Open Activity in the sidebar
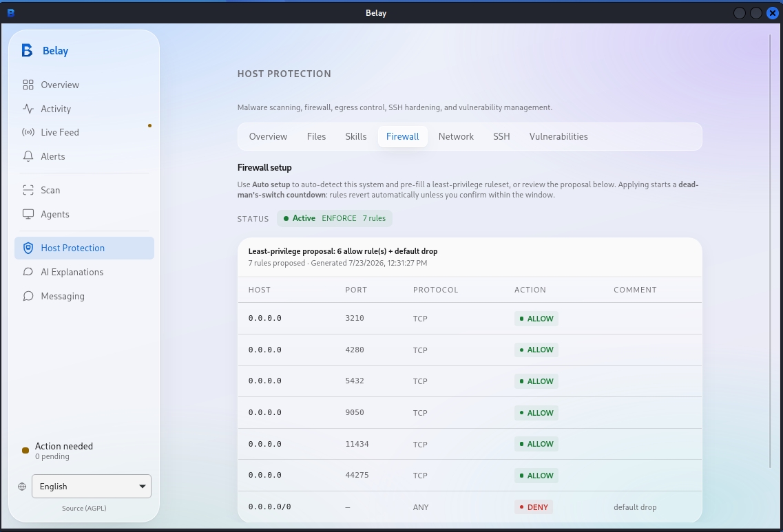This screenshot has height=532, width=783. point(84,109)
